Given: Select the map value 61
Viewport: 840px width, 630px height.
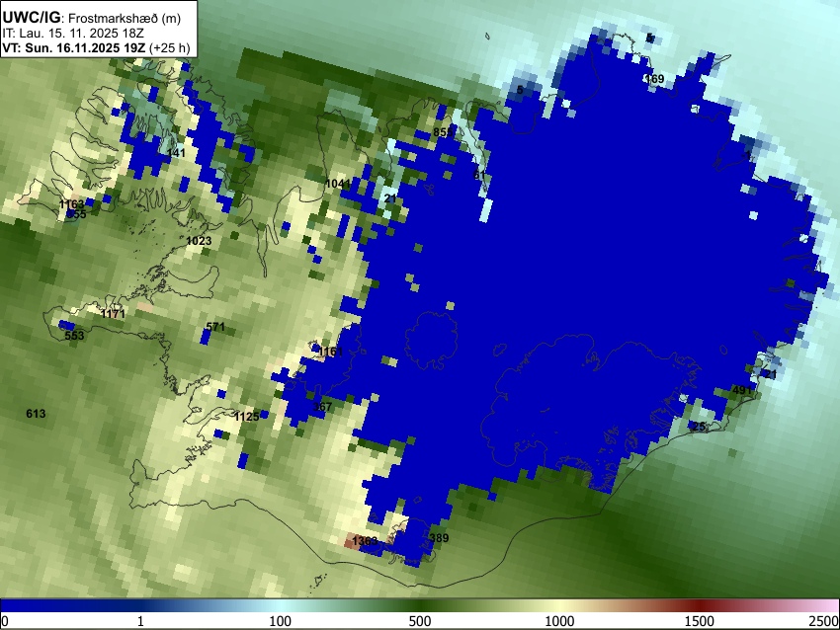Looking at the screenshot, I should pyautogui.click(x=479, y=175).
